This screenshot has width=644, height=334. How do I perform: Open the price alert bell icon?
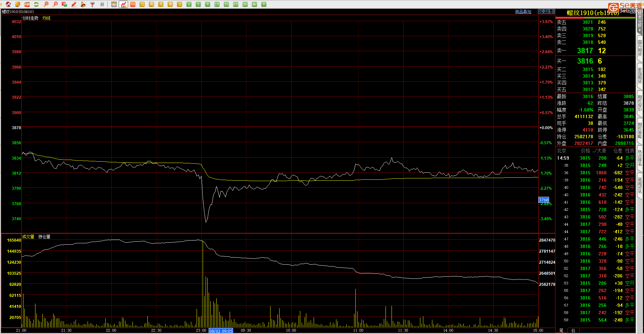coord(83,4)
